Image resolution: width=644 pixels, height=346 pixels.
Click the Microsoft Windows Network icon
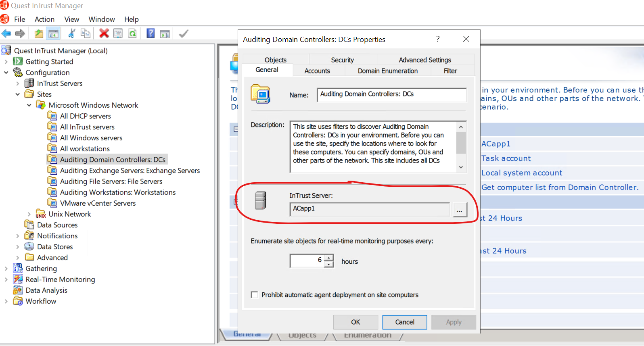coord(41,105)
